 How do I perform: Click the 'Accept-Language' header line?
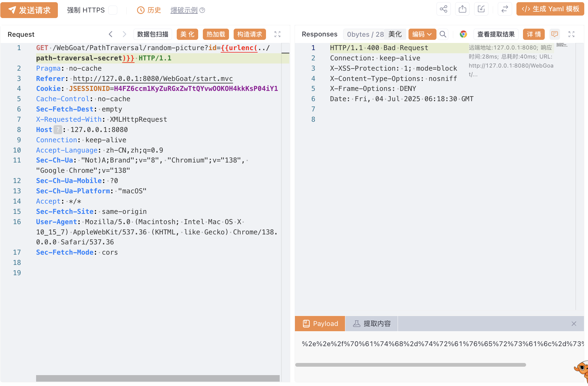100,150
